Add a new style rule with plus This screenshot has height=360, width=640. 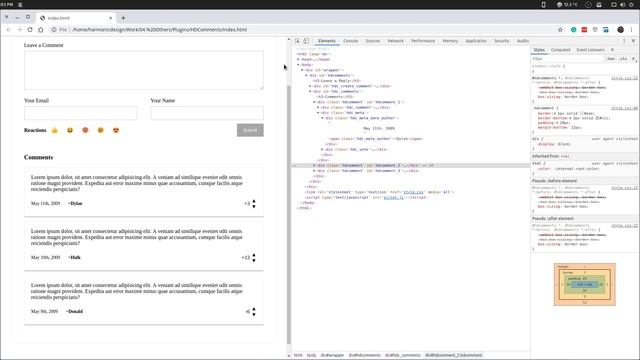coord(633,59)
